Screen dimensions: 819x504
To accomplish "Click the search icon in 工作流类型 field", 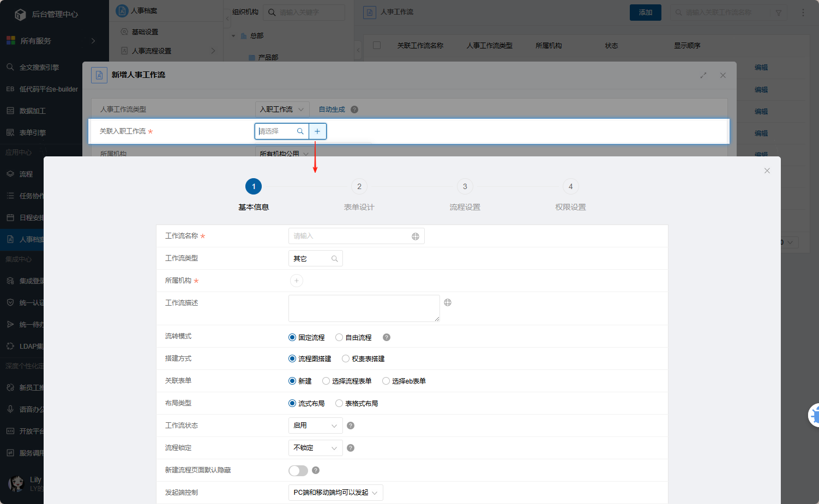I will click(335, 259).
